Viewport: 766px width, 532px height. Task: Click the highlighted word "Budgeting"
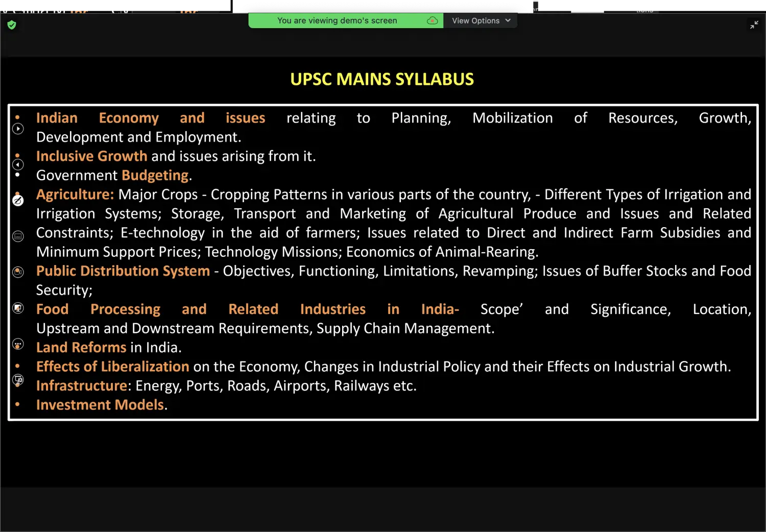coord(155,176)
